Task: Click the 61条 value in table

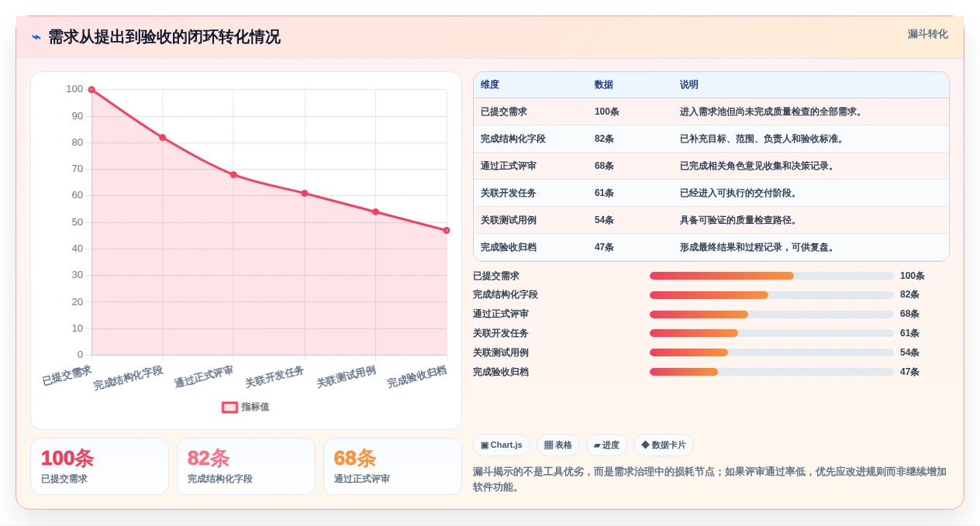Action: tap(605, 193)
